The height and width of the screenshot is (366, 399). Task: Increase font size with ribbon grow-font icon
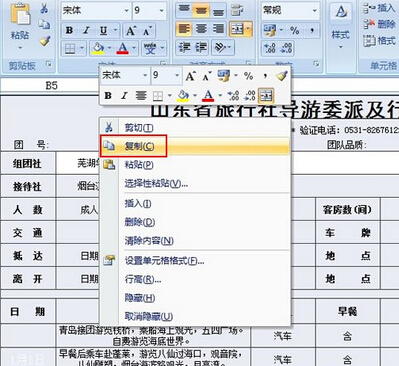click(131, 31)
